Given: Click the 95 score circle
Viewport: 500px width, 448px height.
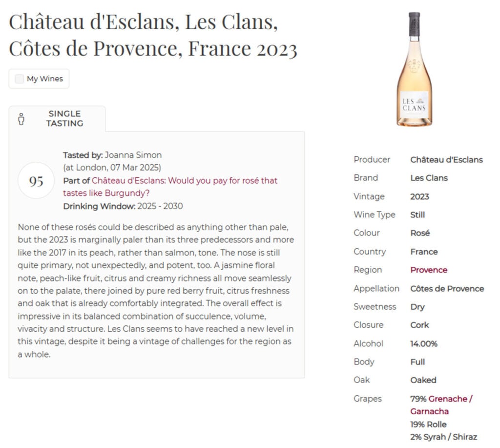Looking at the screenshot, I should pos(36,181).
